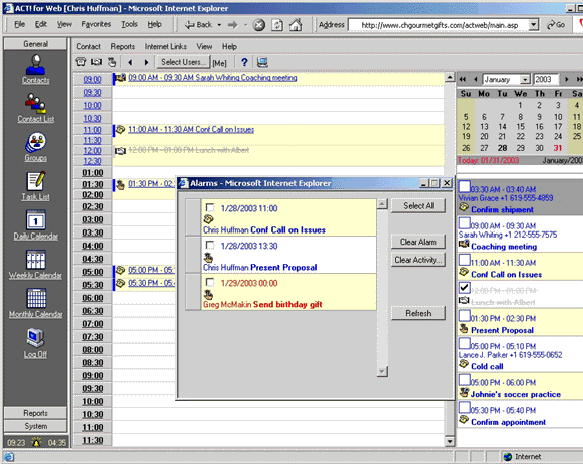583x464 pixels.
Task: Tick the Coaching meeting task checkbox
Action: coord(464,222)
